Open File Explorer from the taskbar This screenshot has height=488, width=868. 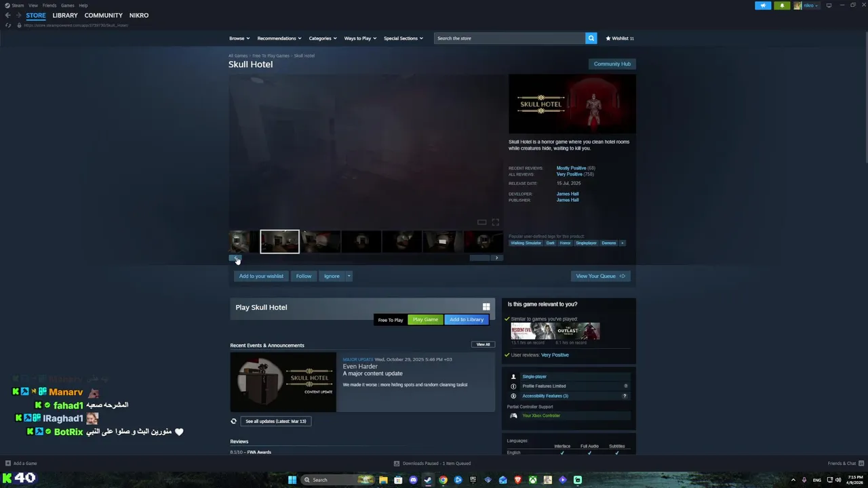pos(383,480)
